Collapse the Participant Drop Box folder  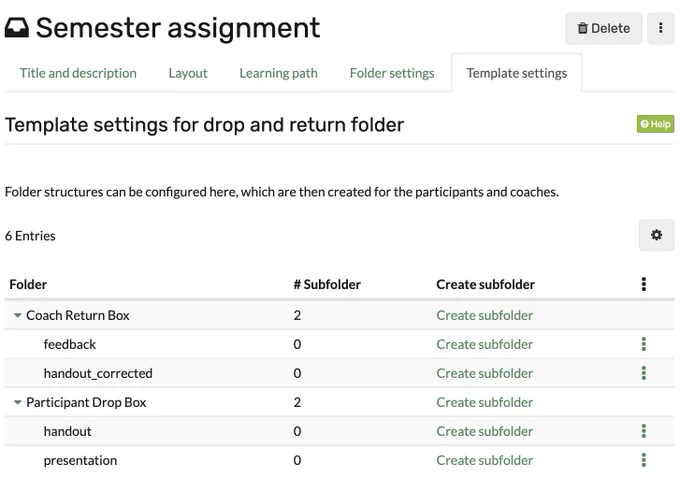pyautogui.click(x=17, y=403)
